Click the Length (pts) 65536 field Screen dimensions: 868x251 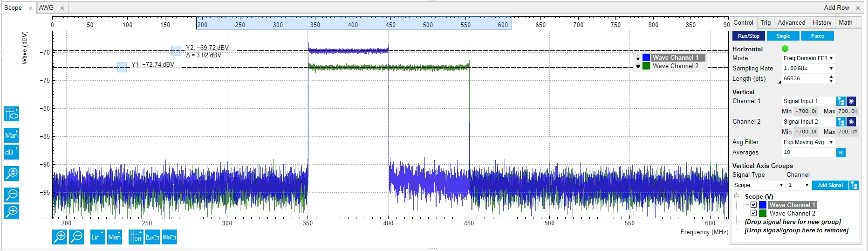[x=805, y=79]
